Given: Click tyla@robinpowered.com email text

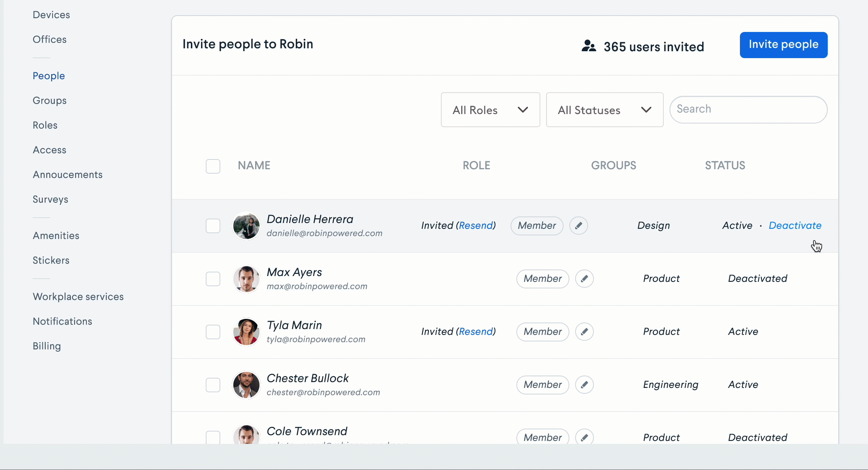Looking at the screenshot, I should point(316,339).
